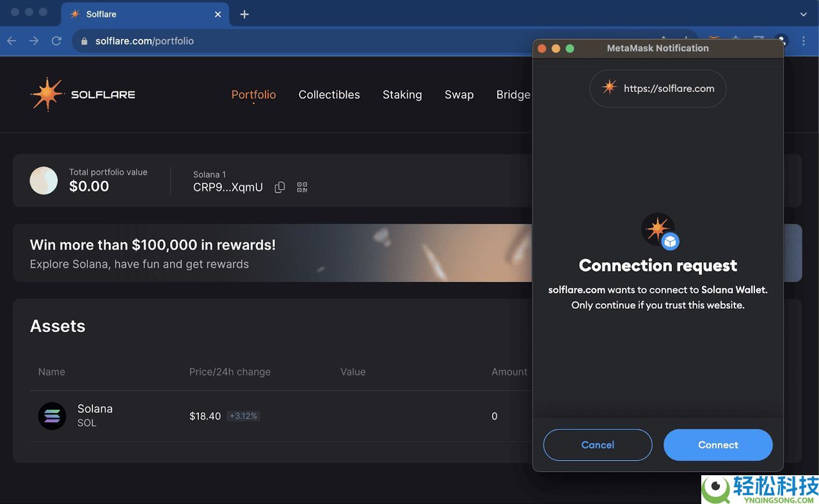Click the MetaMask Notification window title
The width and height of the screenshot is (819, 504).
[x=658, y=48]
